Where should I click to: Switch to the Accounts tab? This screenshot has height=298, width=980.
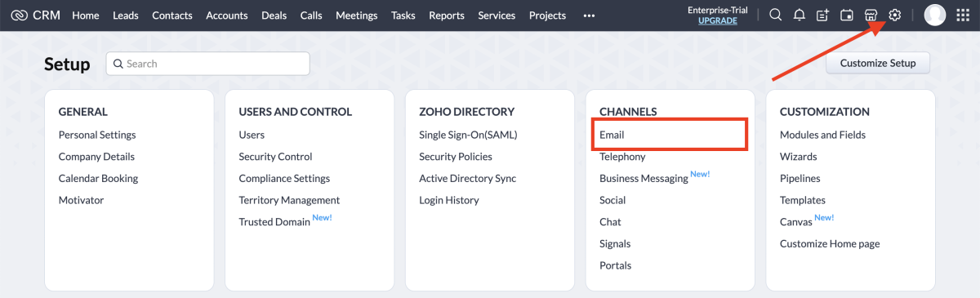227,16
